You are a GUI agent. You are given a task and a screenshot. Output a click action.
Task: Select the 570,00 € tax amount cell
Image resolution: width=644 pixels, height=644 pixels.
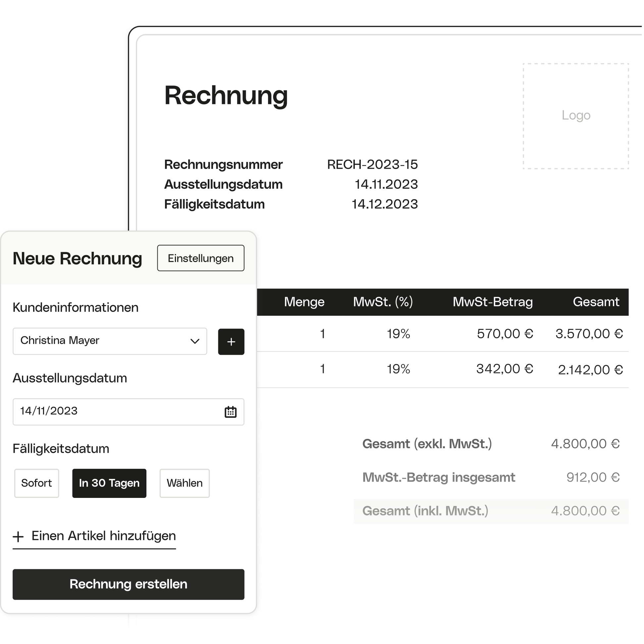505,333
